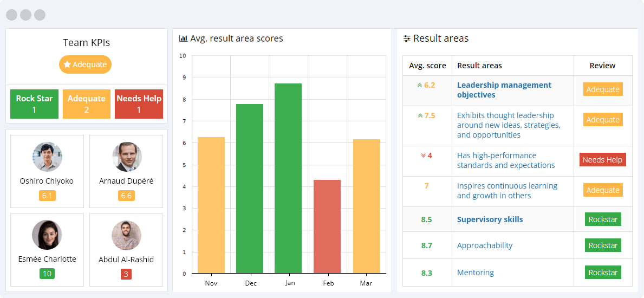Select the orange Adequate count tile

coord(86,104)
